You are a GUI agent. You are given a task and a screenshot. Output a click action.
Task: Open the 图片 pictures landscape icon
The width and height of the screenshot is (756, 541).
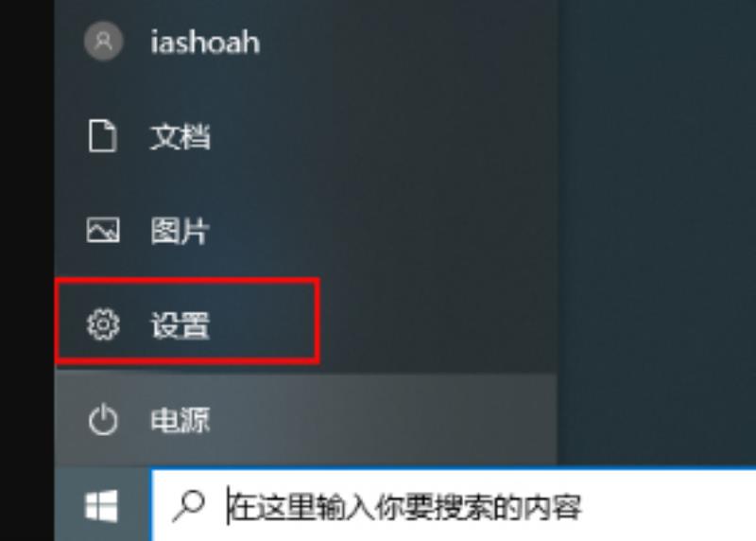tap(103, 230)
